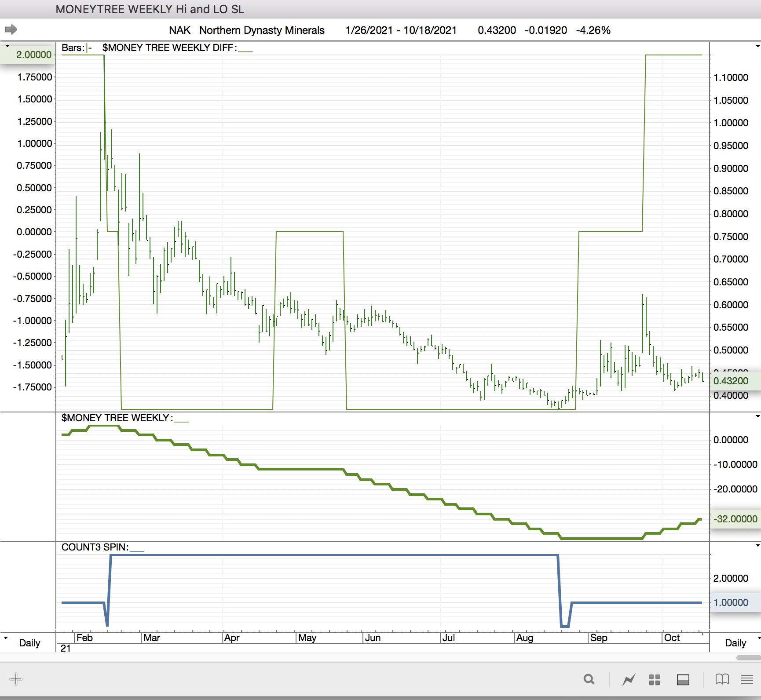Select the $MONEY TREE WEEKLY pane label
The height and width of the screenshot is (700, 761).
(116, 418)
